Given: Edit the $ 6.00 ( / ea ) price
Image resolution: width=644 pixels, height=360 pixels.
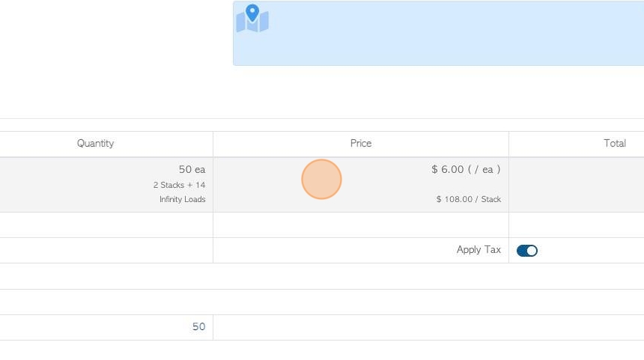Looking at the screenshot, I should coord(466,170).
